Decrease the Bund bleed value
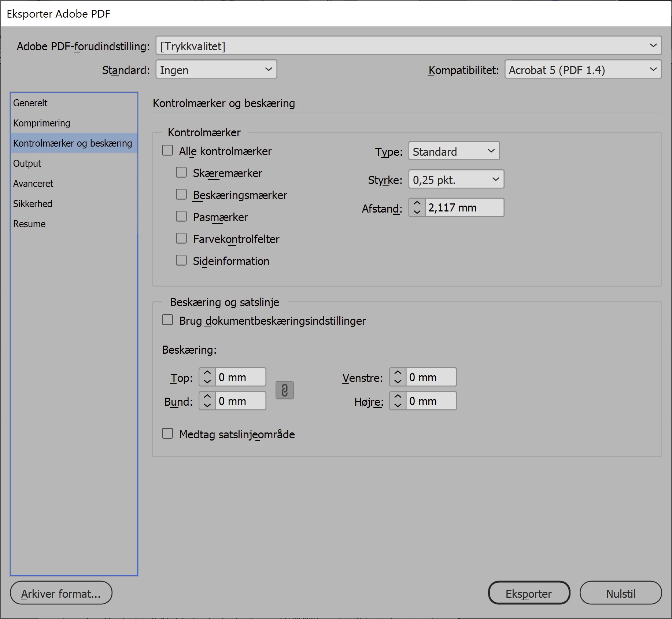The width and height of the screenshot is (672, 619). coord(207,405)
